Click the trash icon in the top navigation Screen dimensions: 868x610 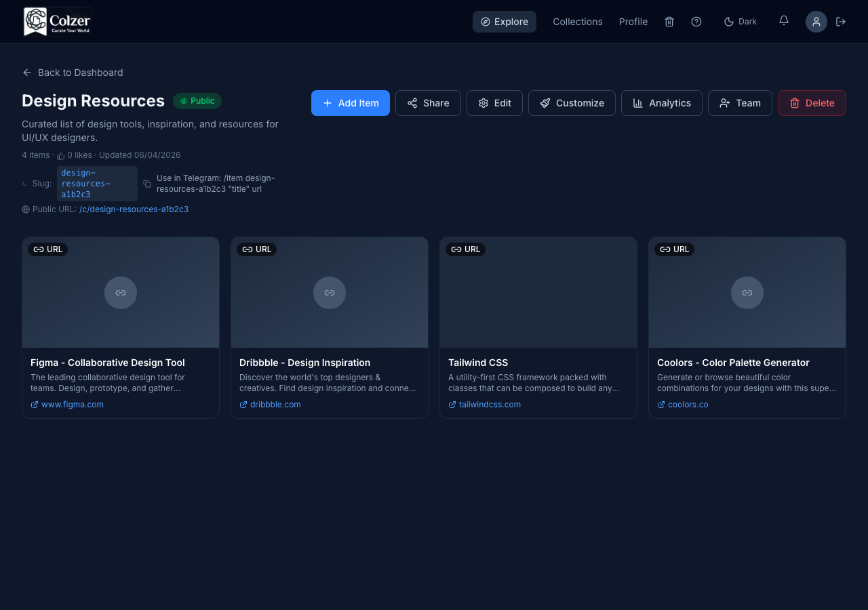pyautogui.click(x=669, y=22)
